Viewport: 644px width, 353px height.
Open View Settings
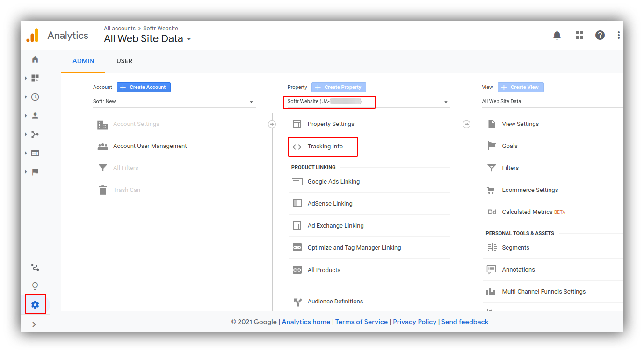point(520,124)
